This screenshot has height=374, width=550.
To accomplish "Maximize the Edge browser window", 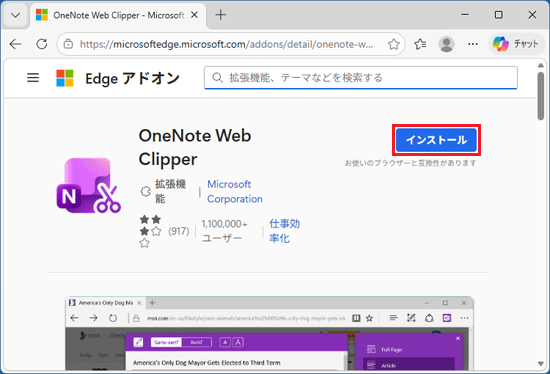I will click(x=498, y=15).
